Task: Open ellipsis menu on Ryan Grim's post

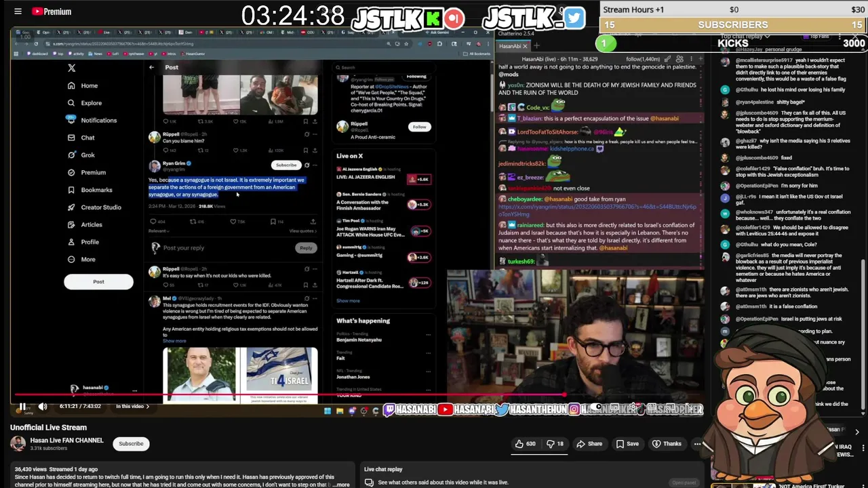Action: (315, 165)
